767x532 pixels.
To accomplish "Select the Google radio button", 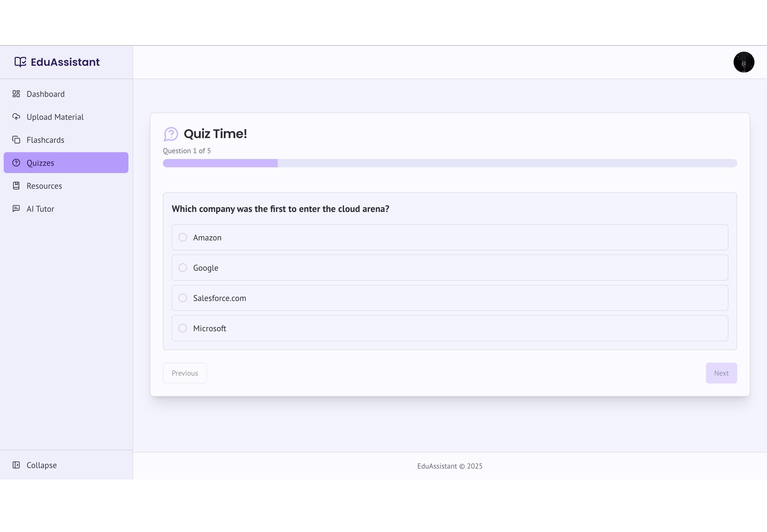I will pyautogui.click(x=183, y=268).
